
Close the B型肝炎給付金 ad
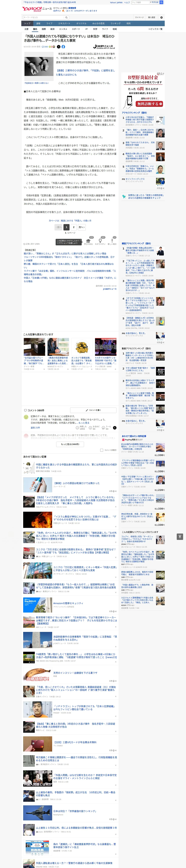pyautogui.click(x=163, y=73)
